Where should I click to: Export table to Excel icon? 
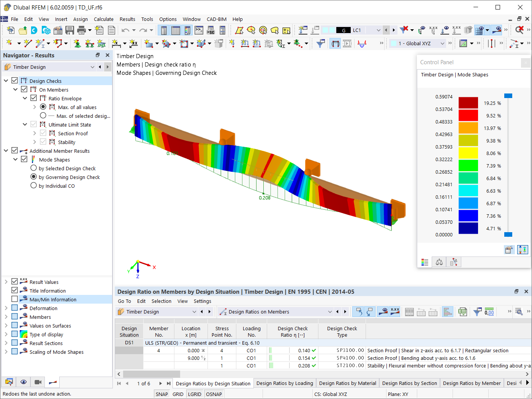(462, 312)
